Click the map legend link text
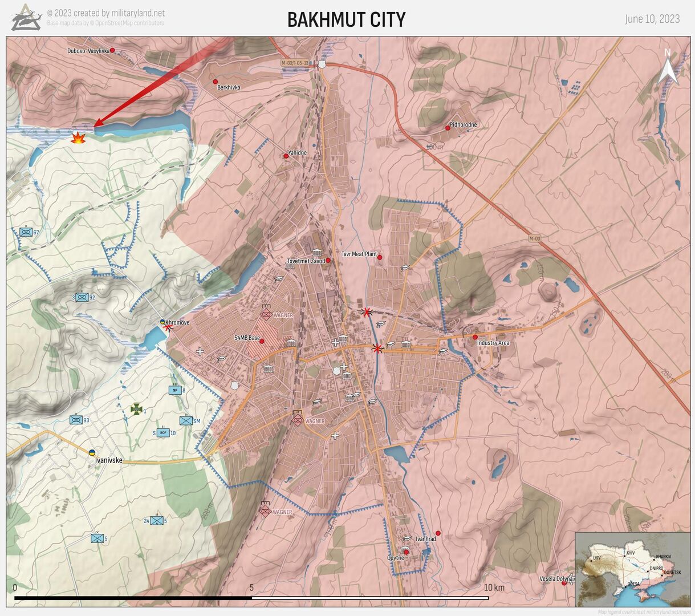The height and width of the screenshot is (616, 695). [x=644, y=612]
